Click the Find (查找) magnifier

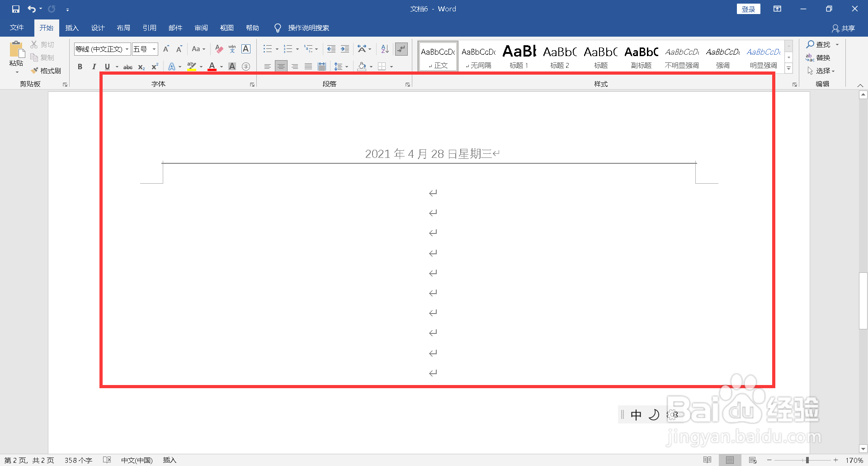[x=810, y=44]
